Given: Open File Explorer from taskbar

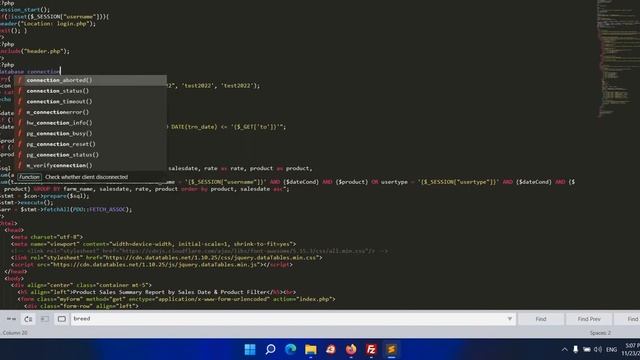Looking at the screenshot, I should pos(311,349).
